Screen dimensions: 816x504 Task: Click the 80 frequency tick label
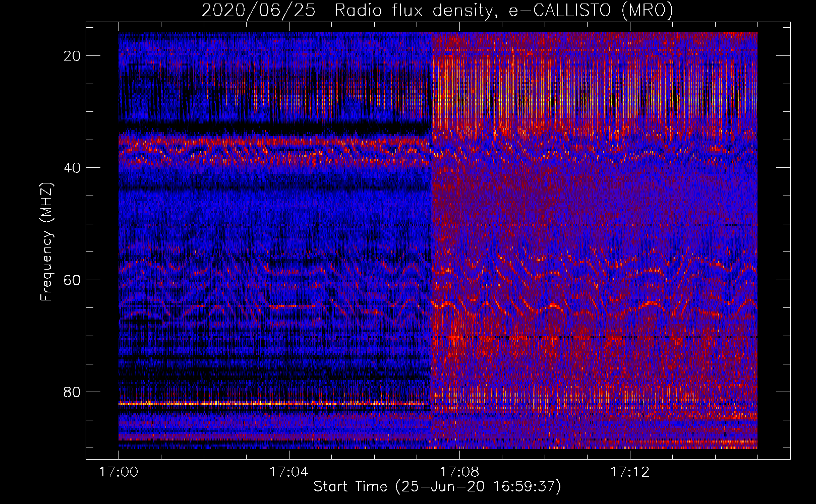coord(73,392)
